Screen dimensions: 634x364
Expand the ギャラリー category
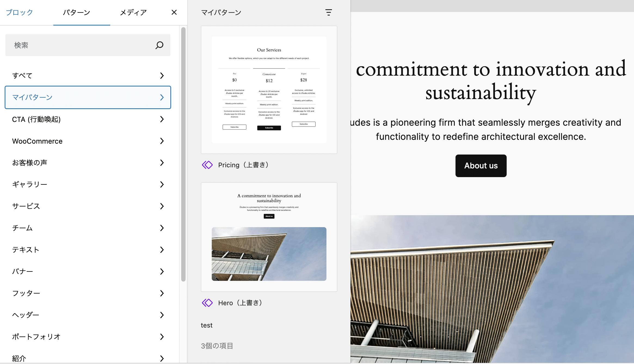88,185
